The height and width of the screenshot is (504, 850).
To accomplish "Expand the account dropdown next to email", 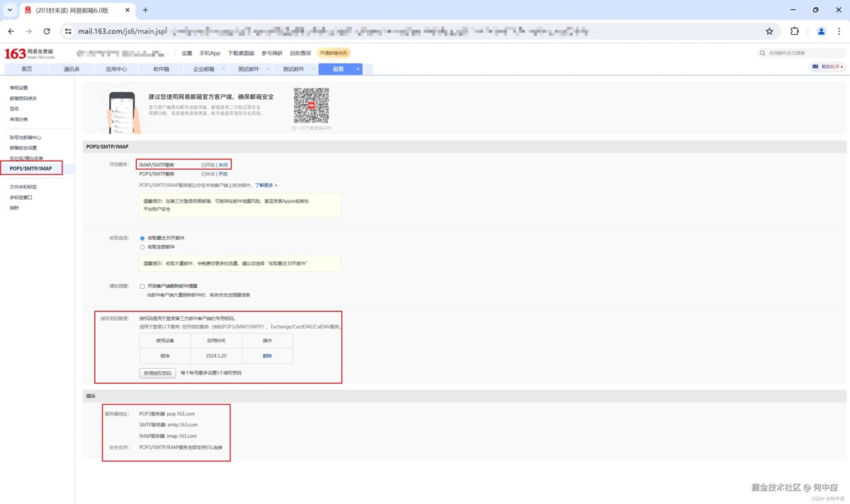I will coord(169,54).
